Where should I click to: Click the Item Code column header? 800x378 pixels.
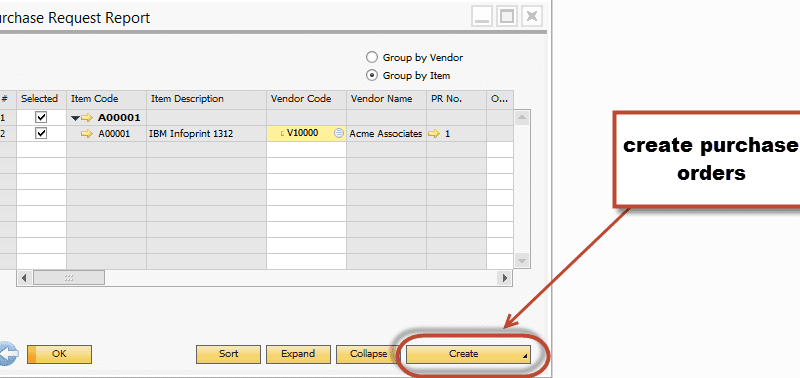tap(107, 99)
